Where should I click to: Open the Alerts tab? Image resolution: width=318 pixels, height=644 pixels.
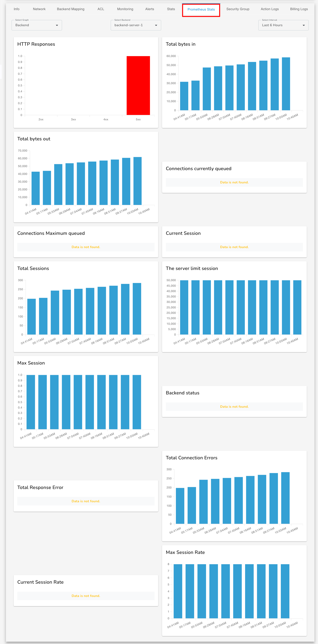(150, 9)
